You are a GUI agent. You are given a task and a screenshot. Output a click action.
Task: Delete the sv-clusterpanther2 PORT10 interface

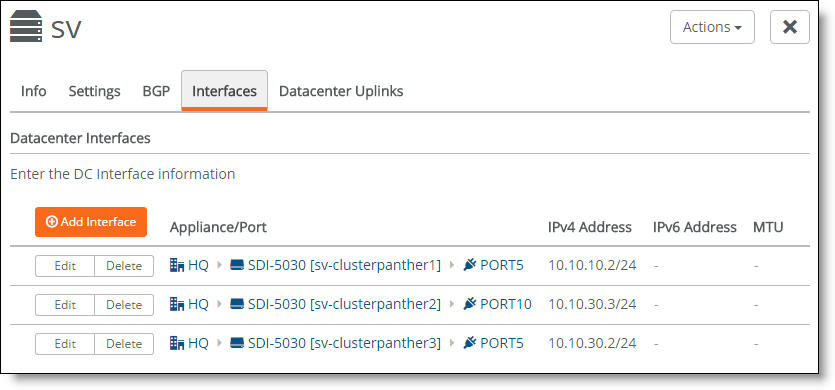(124, 305)
